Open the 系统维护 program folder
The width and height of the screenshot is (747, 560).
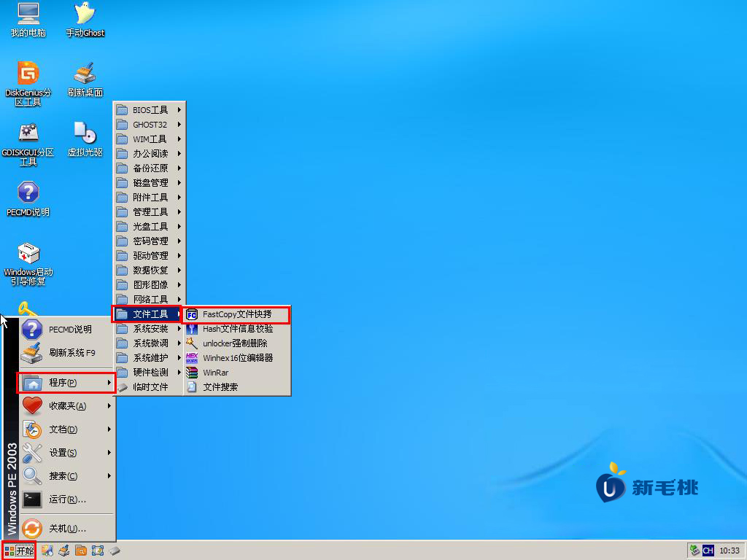click(x=149, y=358)
